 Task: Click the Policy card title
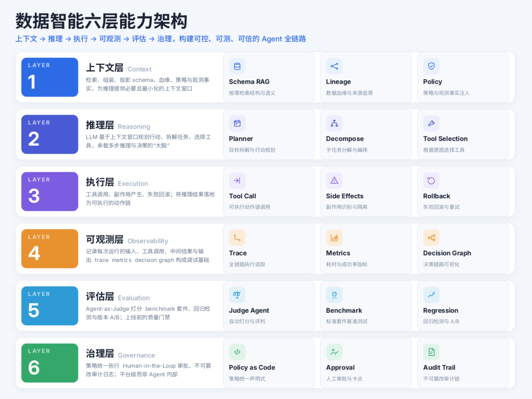click(x=432, y=82)
